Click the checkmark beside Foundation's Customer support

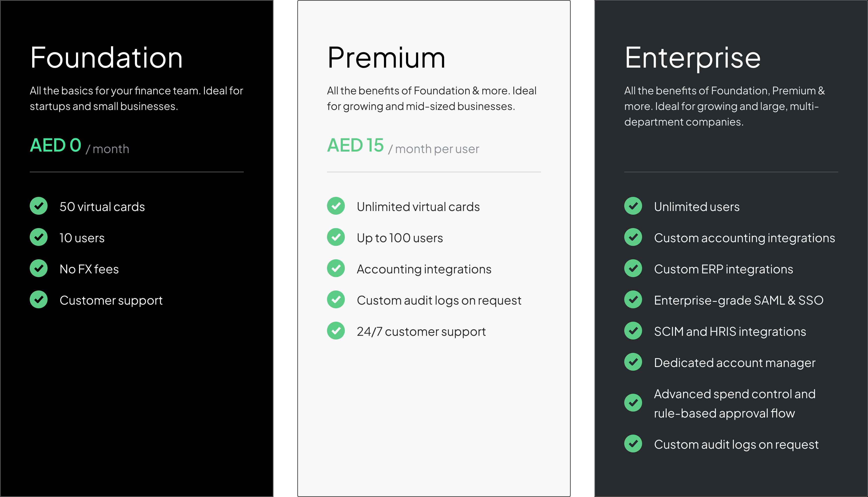[x=39, y=299]
